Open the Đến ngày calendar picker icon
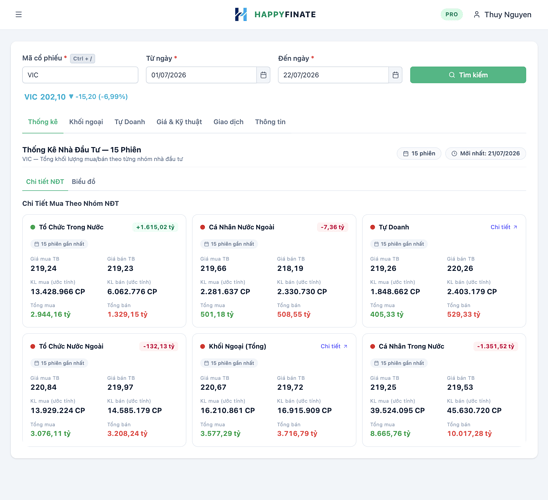 [x=395, y=75]
